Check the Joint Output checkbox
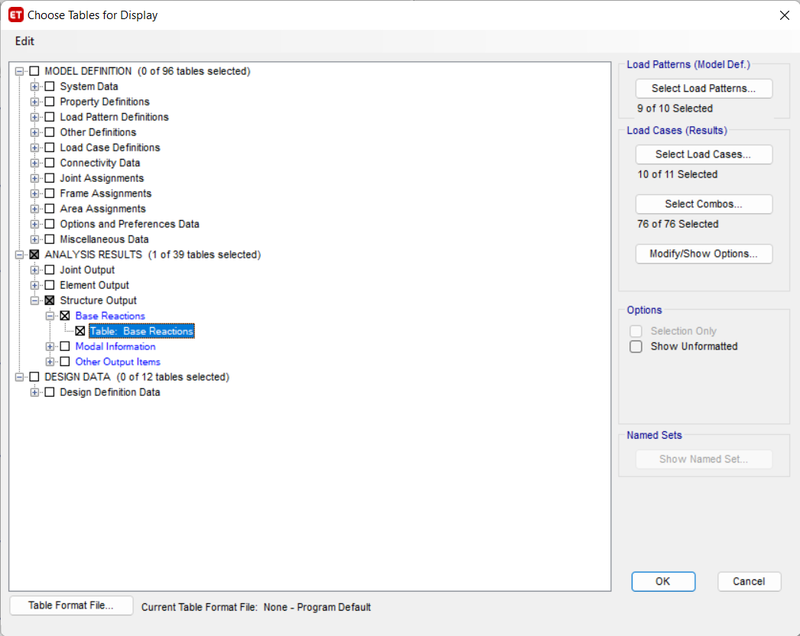 coord(49,270)
